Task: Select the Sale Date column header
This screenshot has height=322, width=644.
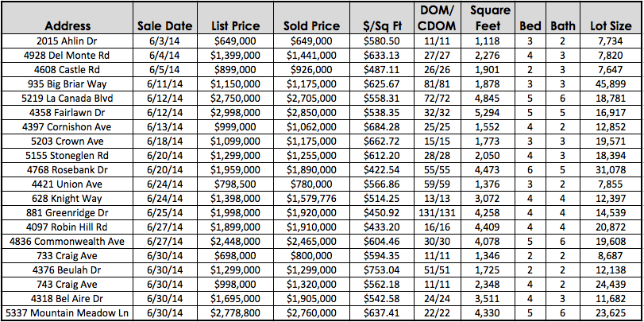Action: click(x=165, y=18)
